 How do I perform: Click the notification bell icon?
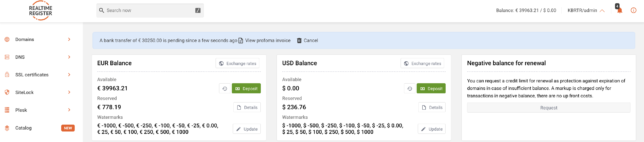[620, 10]
